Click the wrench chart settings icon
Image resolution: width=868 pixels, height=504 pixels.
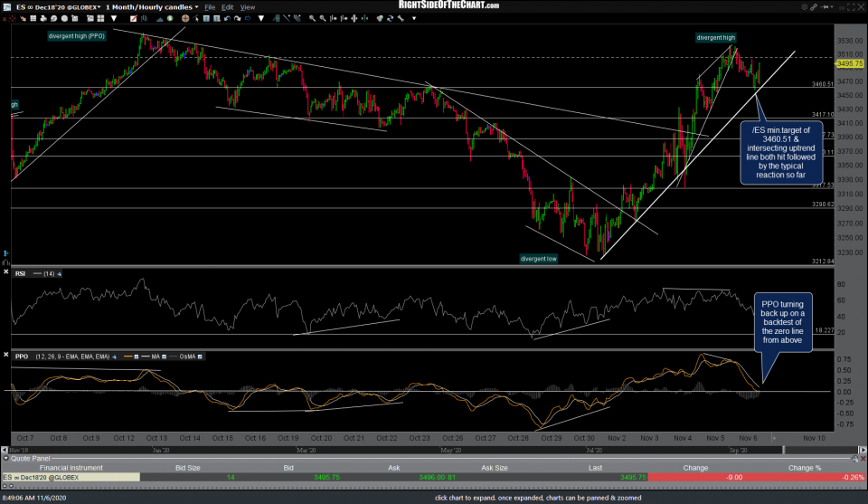401,18
